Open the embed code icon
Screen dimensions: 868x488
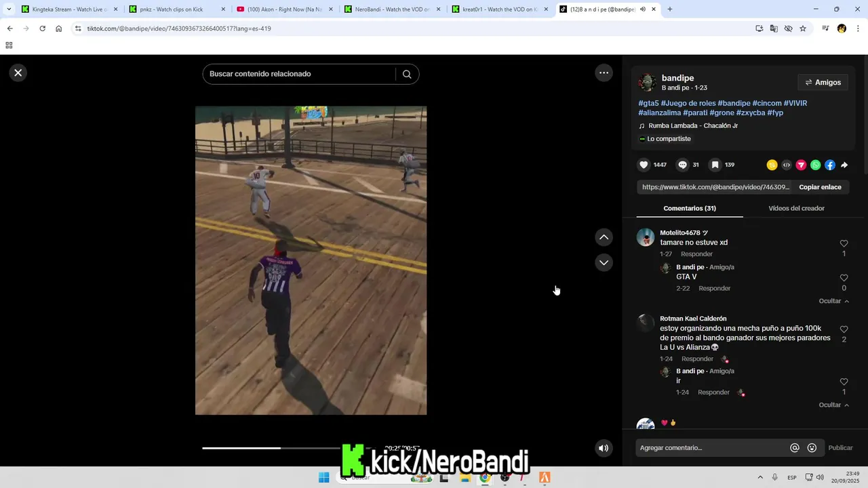click(787, 165)
